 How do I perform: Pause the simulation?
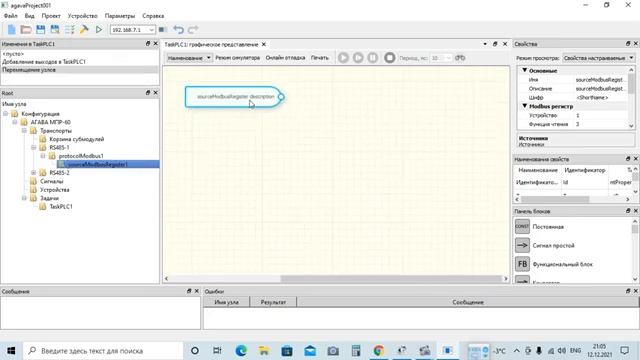click(373, 58)
